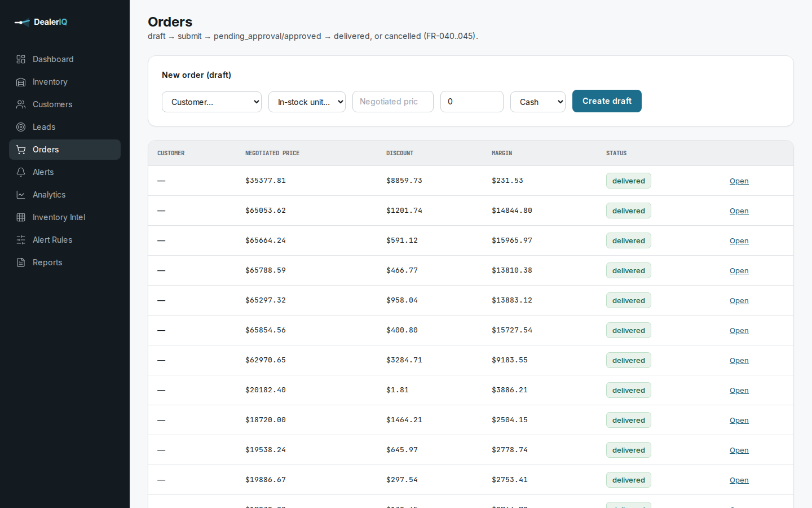Create the draft order
The width and height of the screenshot is (812, 508).
[607, 101]
